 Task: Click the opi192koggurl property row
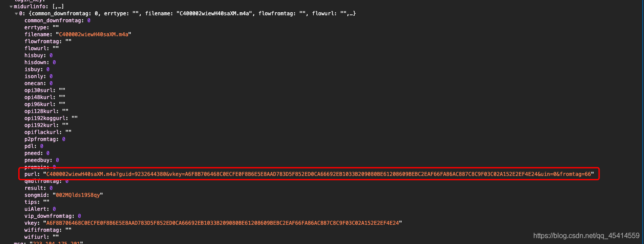[x=51, y=118]
